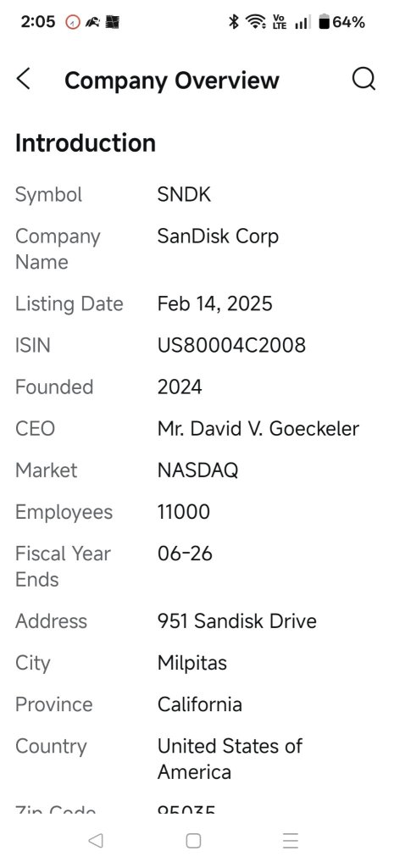Screen dimensions: 394x868
Task: Tap SanDisk Corp company name
Action: tap(218, 236)
